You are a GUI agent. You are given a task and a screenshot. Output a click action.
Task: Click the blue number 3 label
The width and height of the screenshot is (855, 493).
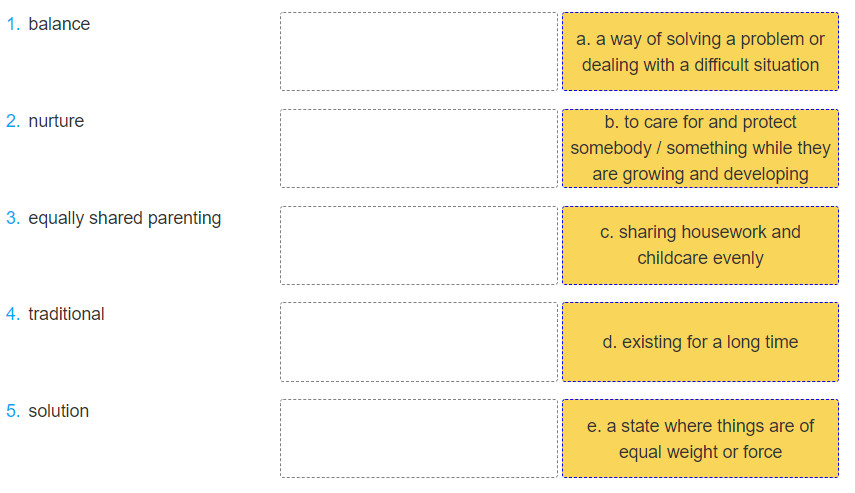click(13, 218)
